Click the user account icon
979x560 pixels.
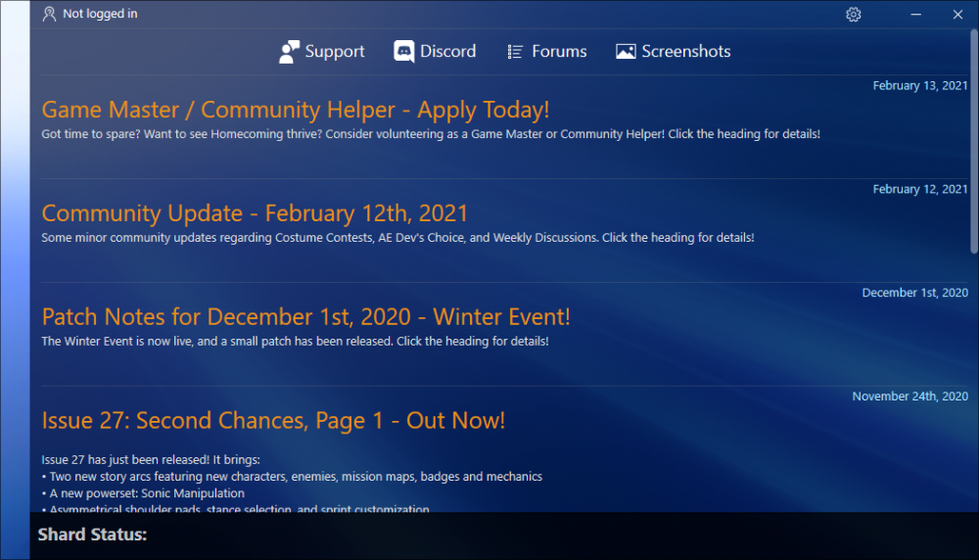pos(49,14)
